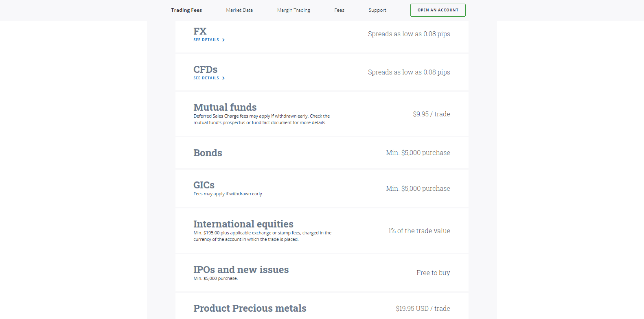Image resolution: width=644 pixels, height=319 pixels.
Task: Navigate to the Support section
Action: [377, 10]
